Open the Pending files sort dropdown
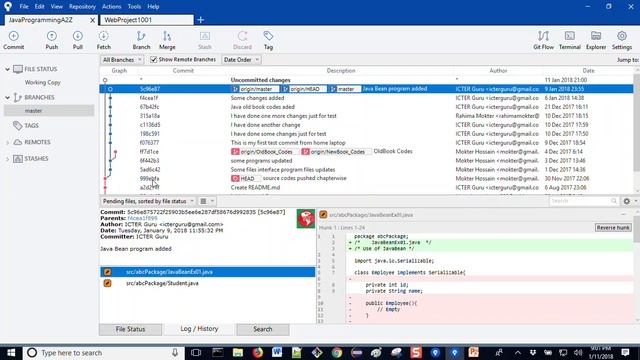 (148, 201)
